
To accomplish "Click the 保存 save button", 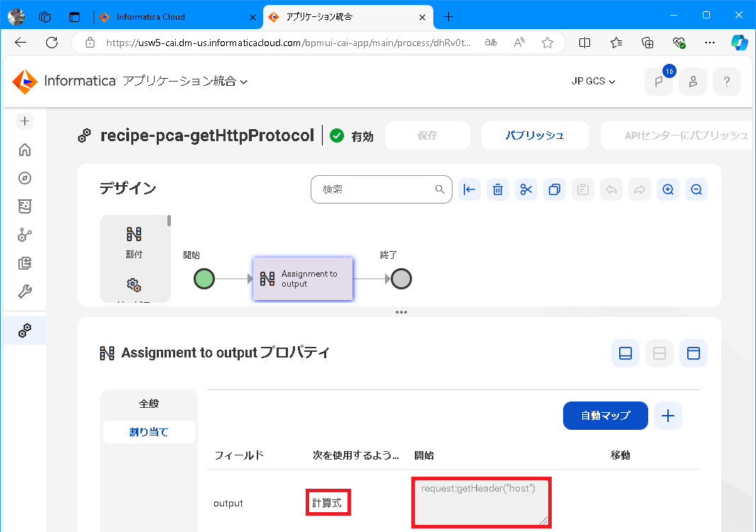I will 428,135.
